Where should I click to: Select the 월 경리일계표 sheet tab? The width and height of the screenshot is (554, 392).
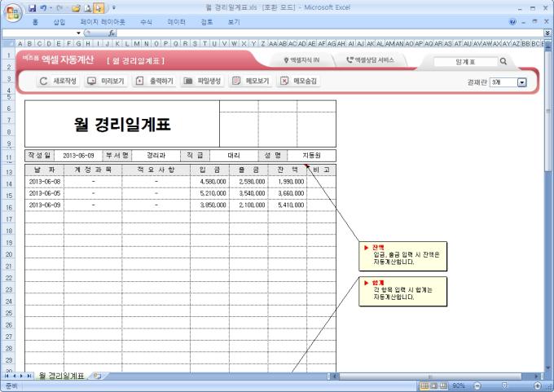pos(61,376)
